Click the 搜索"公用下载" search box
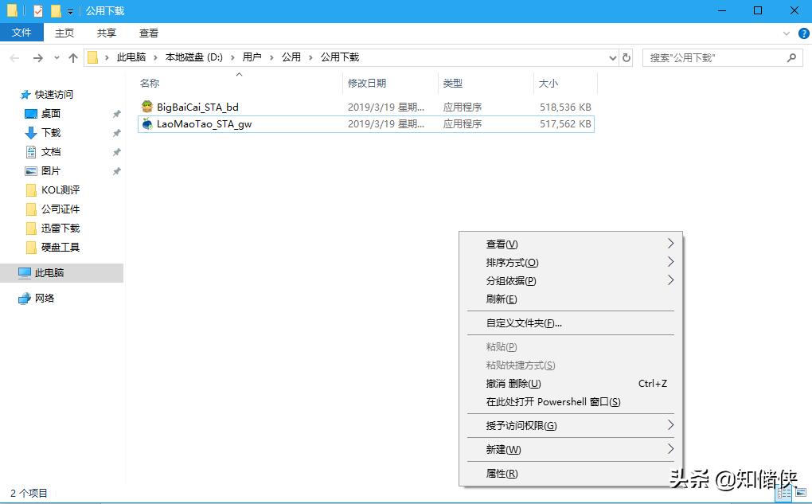812x504 pixels. click(716, 57)
